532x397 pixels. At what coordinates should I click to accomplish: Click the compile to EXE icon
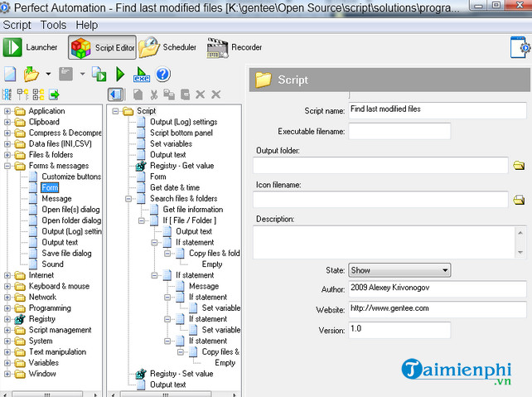(x=142, y=75)
